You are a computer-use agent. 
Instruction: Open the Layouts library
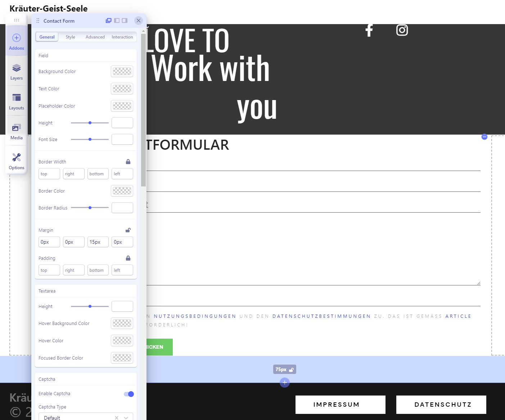coord(17,101)
